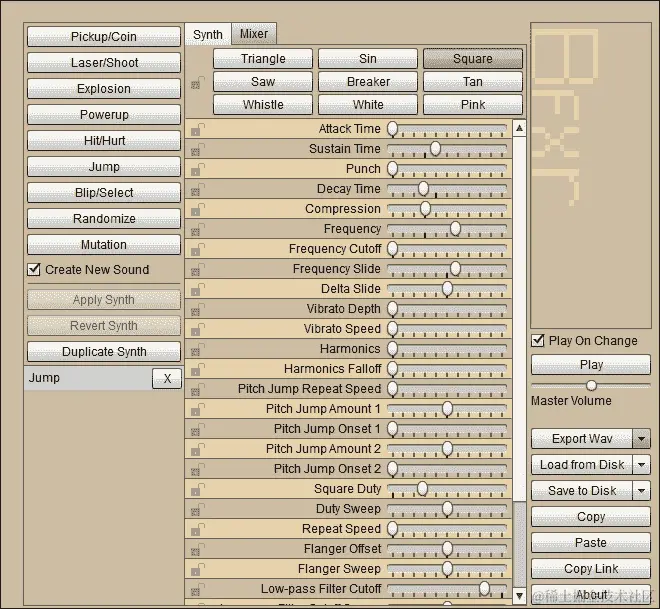Select the White noise waveform
Screen dimensions: 660x609
tap(367, 104)
